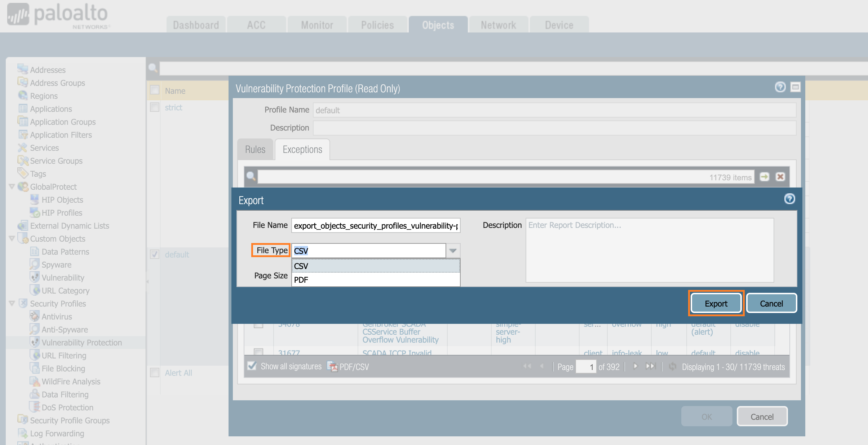Click the refresh icon in paging bar
This screenshot has height=445, width=868.
(672, 366)
